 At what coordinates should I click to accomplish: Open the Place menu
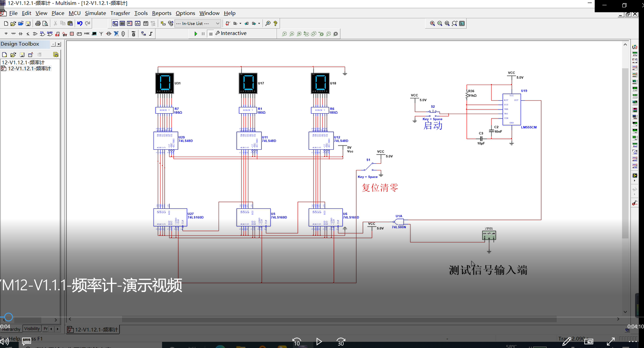[x=58, y=13]
